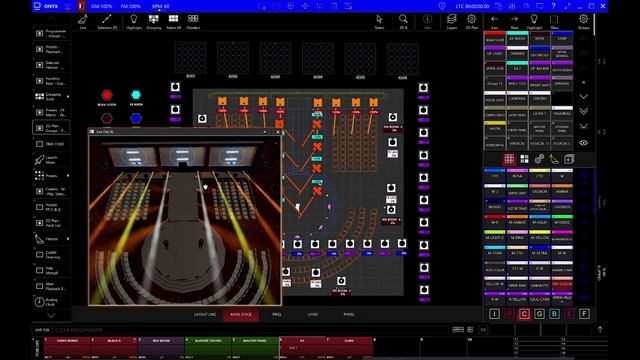Viewport: 640px width, 360px height.
Task: Click the yellow fixture presets icon
Action: click(x=554, y=159)
